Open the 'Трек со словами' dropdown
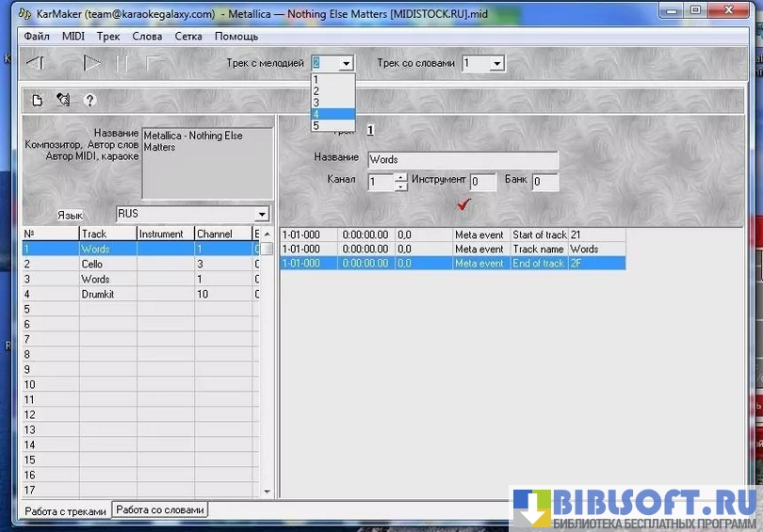The height and width of the screenshot is (532, 763). (496, 64)
